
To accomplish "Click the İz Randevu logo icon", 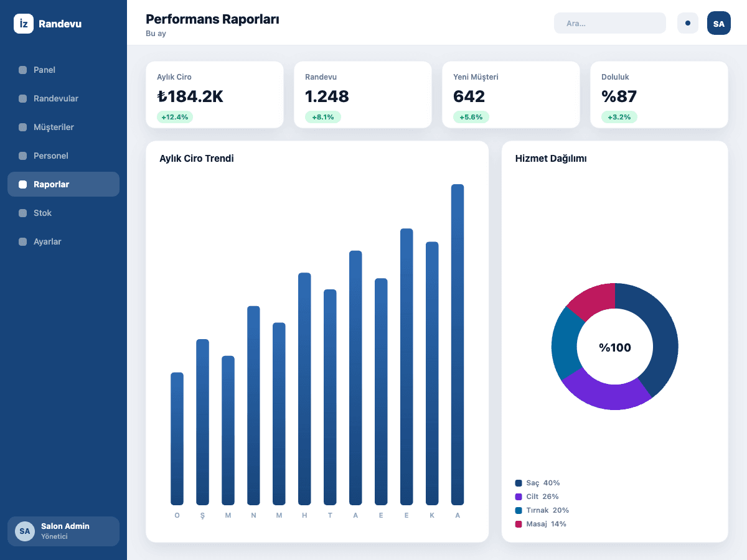I will (x=24, y=24).
